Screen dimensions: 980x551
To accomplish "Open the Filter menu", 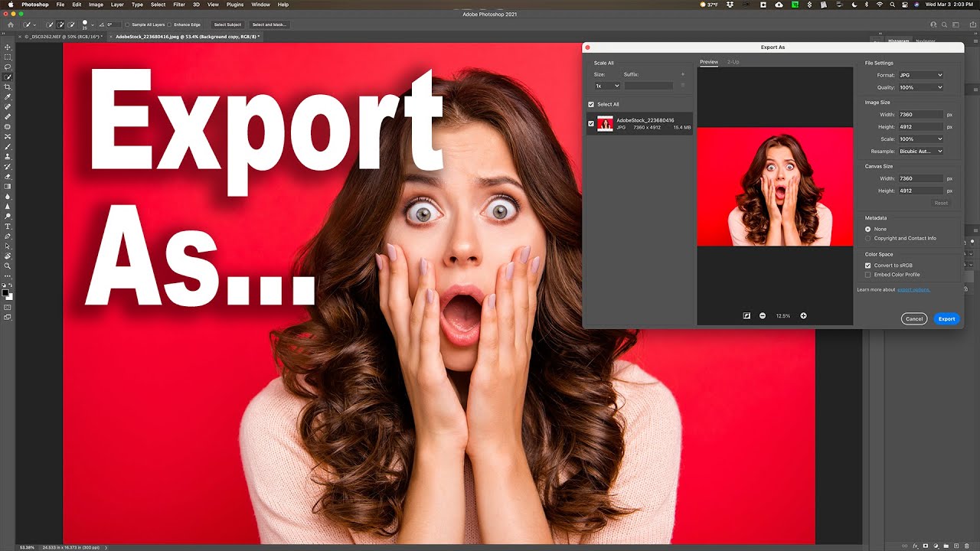I will (x=179, y=5).
